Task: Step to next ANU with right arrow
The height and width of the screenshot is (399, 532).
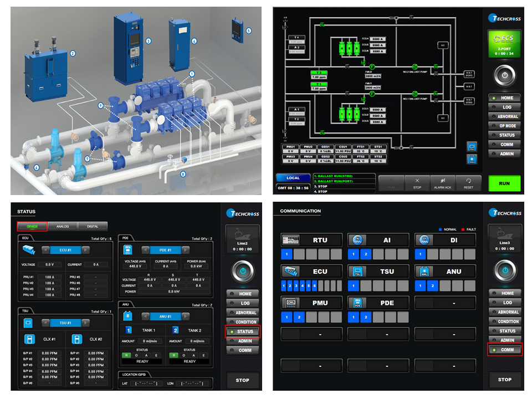Action: click(186, 317)
